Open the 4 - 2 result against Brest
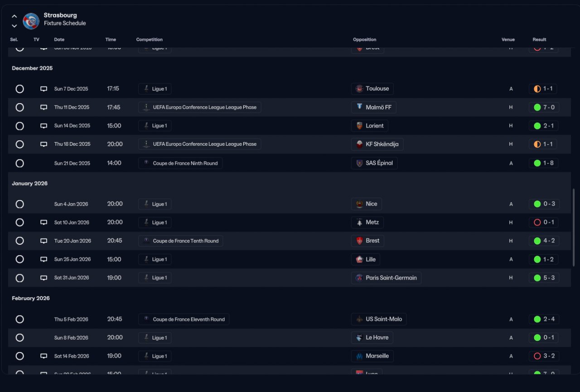 544,241
